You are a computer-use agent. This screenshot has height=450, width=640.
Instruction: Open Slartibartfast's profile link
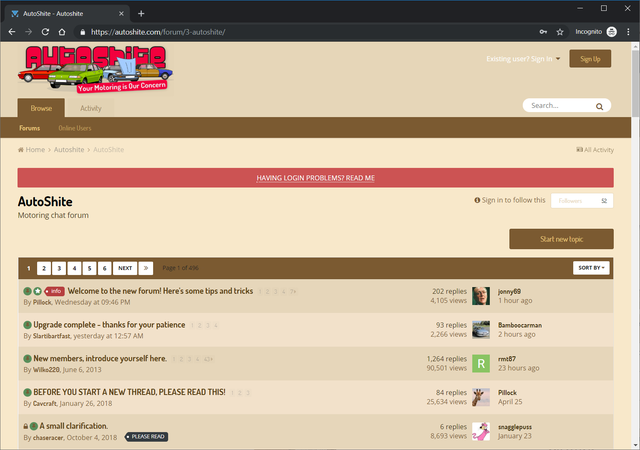coord(51,336)
